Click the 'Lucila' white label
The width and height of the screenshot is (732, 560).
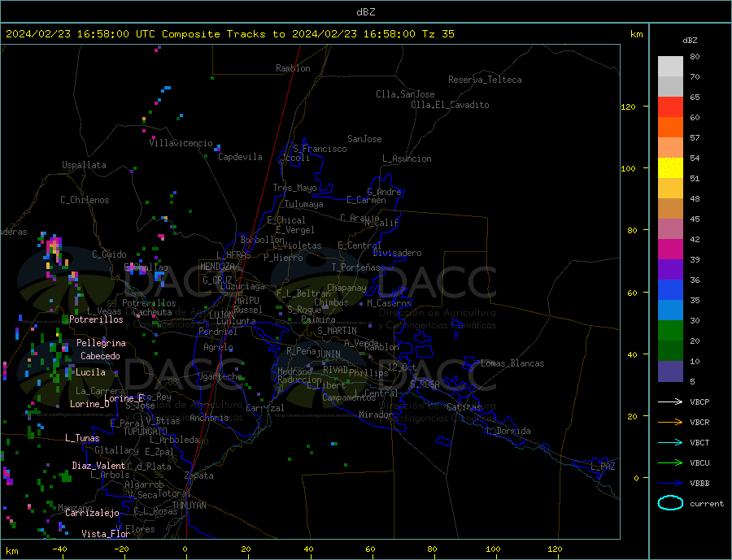coord(90,372)
